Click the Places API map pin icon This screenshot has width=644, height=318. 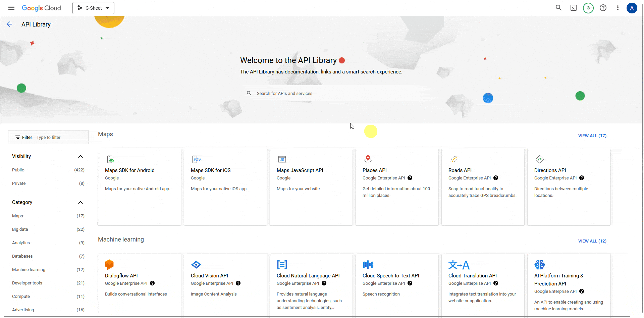click(368, 159)
